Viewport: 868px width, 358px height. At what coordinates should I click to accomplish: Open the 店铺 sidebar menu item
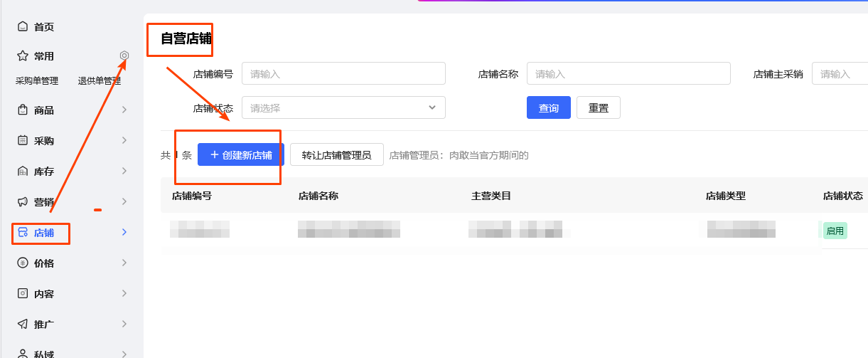tap(43, 233)
